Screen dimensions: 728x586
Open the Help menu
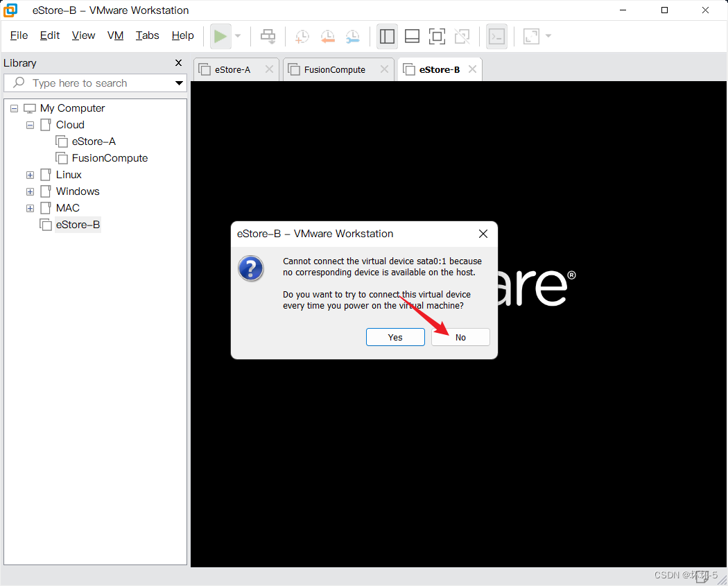coord(182,35)
